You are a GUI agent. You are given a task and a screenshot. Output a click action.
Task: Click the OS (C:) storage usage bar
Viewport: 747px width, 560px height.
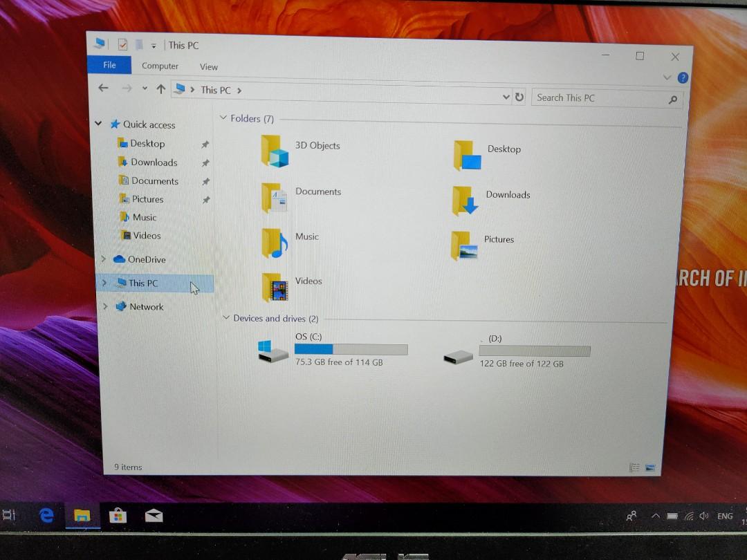(351, 349)
